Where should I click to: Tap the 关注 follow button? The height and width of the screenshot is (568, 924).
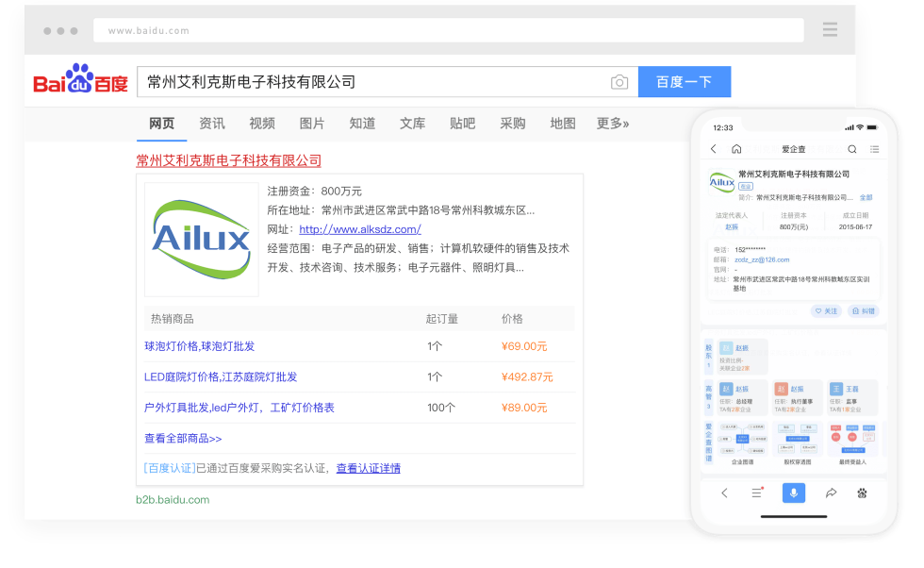pos(826,310)
